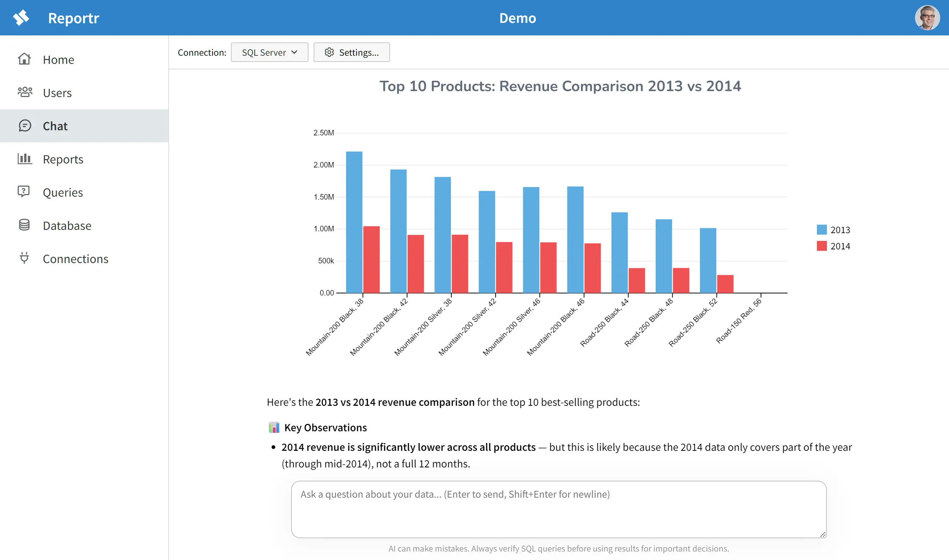949x560 pixels.
Task: Click the 1.50M y-axis value
Action: 324,197
